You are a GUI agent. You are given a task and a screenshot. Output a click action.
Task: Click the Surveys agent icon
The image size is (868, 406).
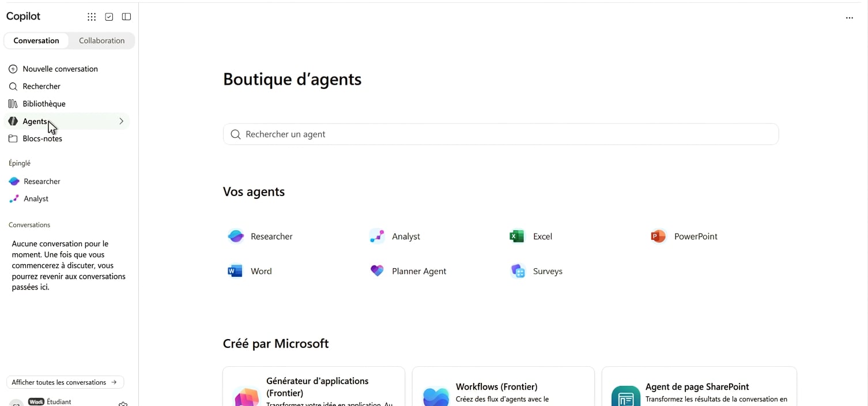coord(518,271)
